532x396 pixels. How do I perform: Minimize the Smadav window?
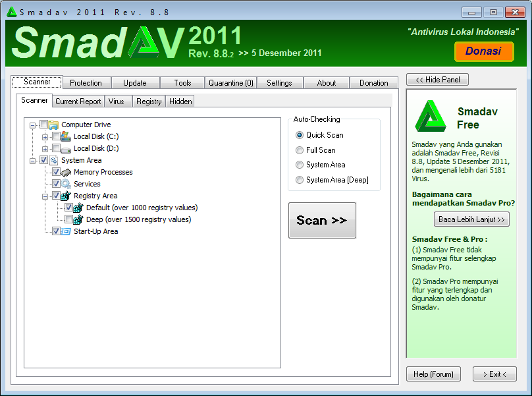tap(471, 13)
